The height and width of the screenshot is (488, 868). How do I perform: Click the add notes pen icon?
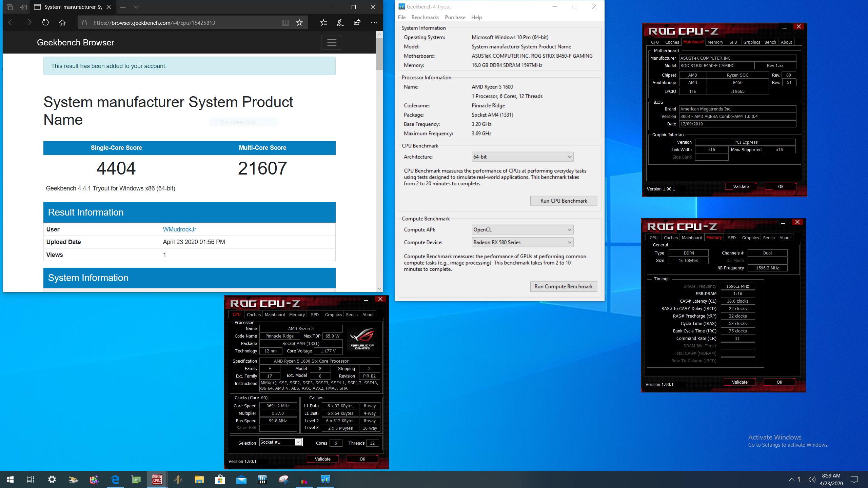coord(340,23)
